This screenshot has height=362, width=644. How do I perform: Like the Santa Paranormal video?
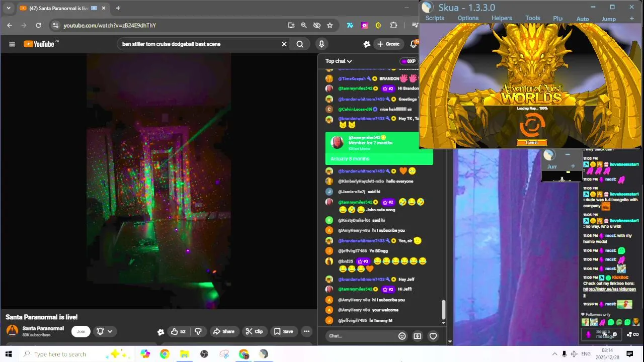(x=178, y=331)
